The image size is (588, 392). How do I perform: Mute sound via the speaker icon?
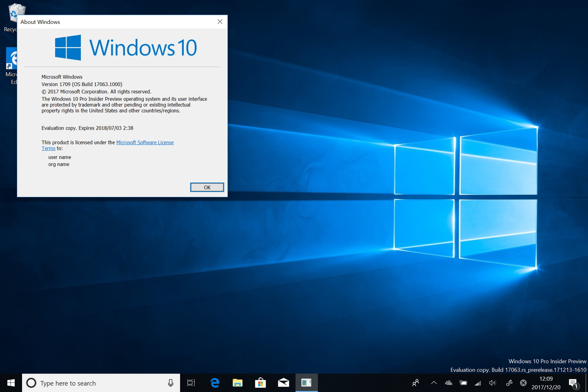coord(492,382)
